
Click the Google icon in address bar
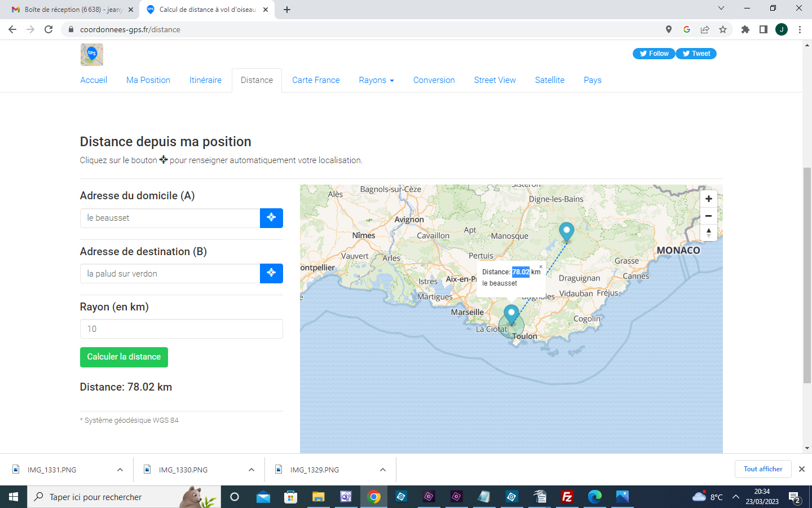tap(687, 29)
